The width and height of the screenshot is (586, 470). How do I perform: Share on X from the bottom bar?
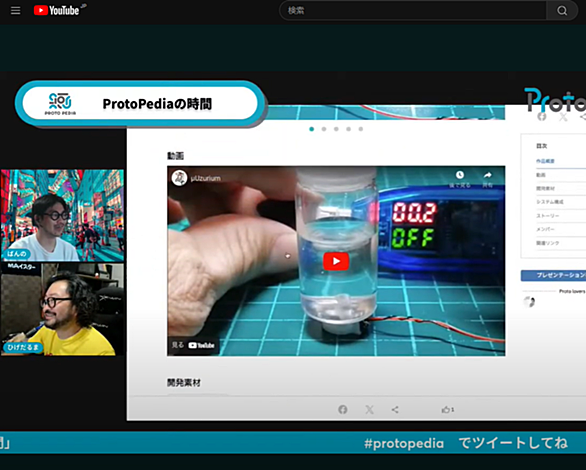(x=369, y=409)
